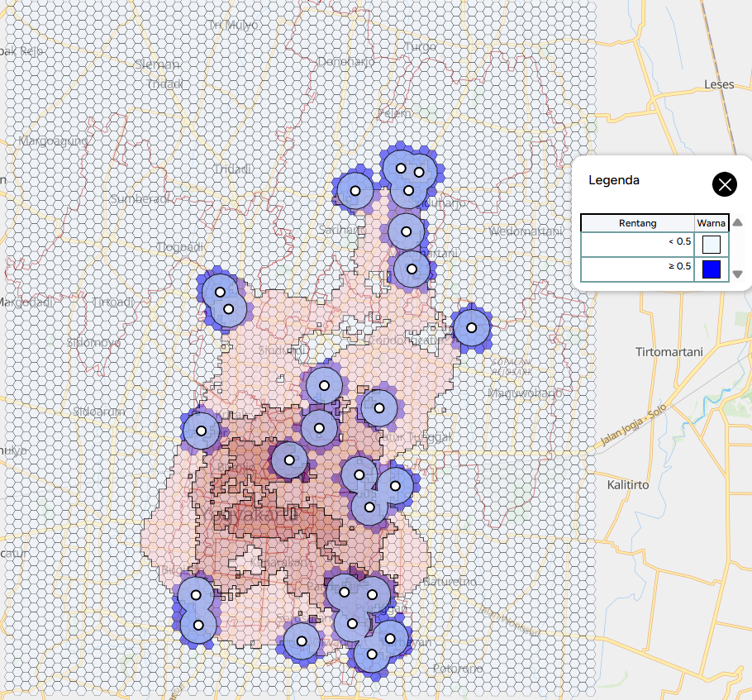Click the Maguwoharjo map label
The width and height of the screenshot is (752, 700).
[525, 393]
